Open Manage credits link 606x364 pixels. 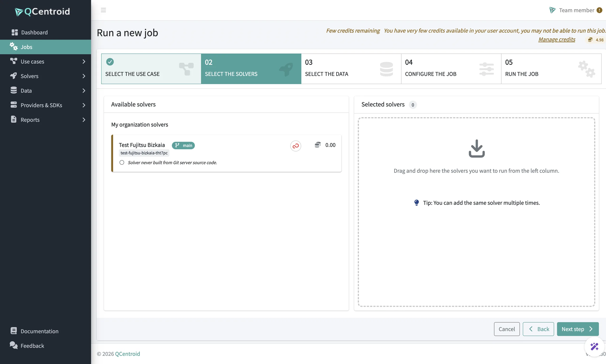point(557,39)
